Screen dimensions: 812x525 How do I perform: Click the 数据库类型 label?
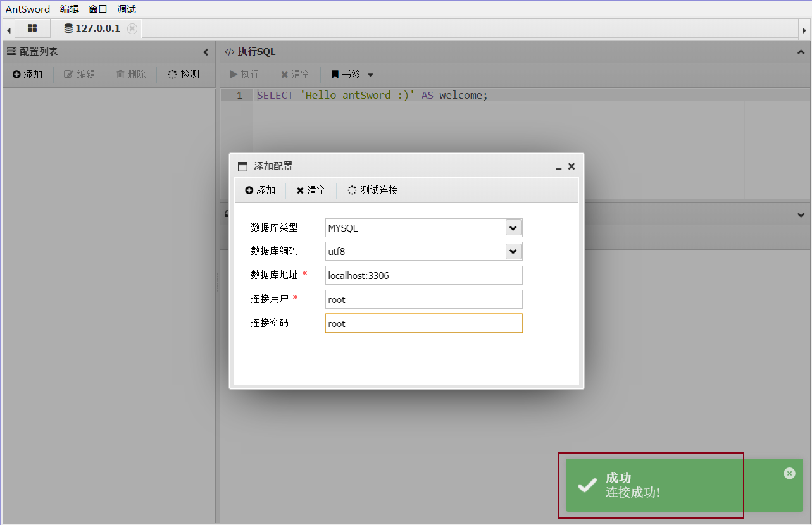pos(274,228)
